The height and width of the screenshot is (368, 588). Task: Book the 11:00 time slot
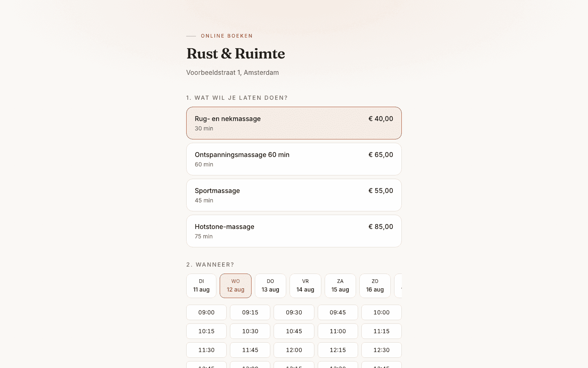[x=338, y=331]
